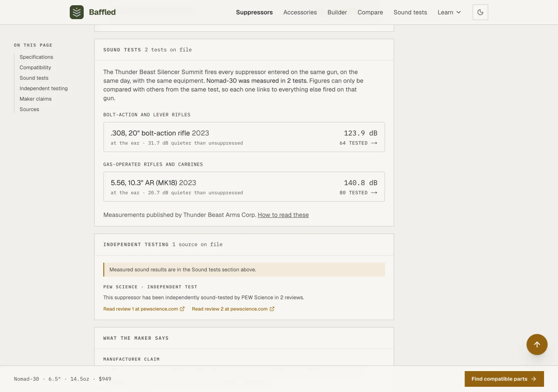Screen dimensions: 558x392
Task: Click the BOLT-ACTION AND LEVER RIFLES label
Action: [147, 115]
